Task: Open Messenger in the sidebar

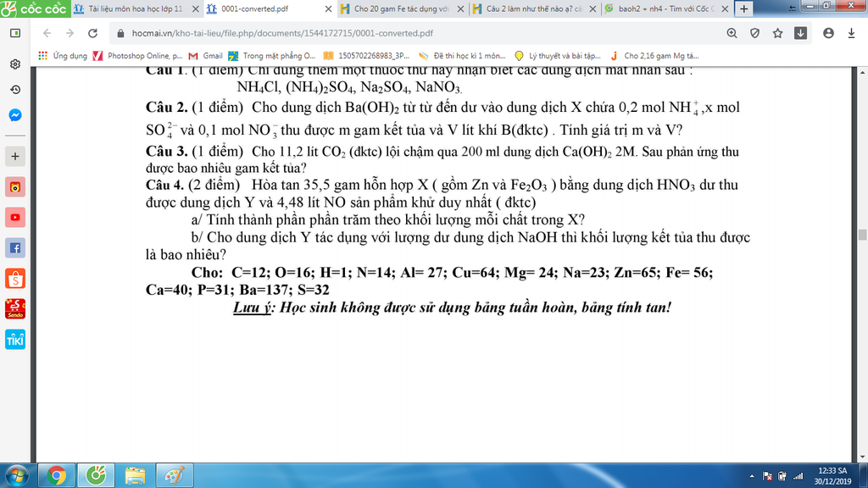Action: pos(15,115)
